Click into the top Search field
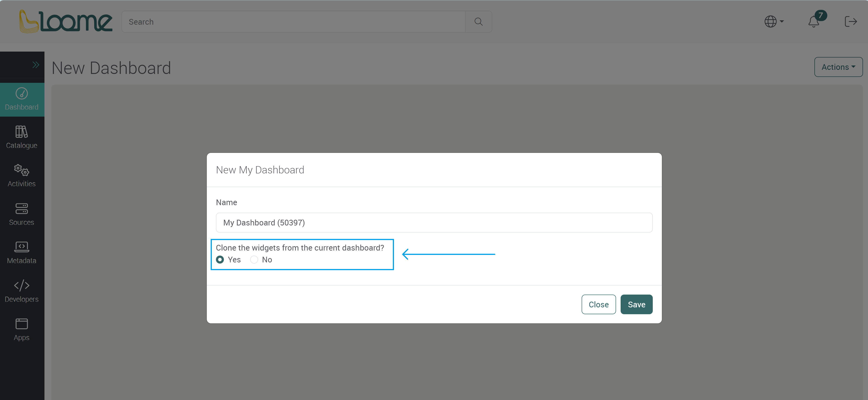 (293, 22)
